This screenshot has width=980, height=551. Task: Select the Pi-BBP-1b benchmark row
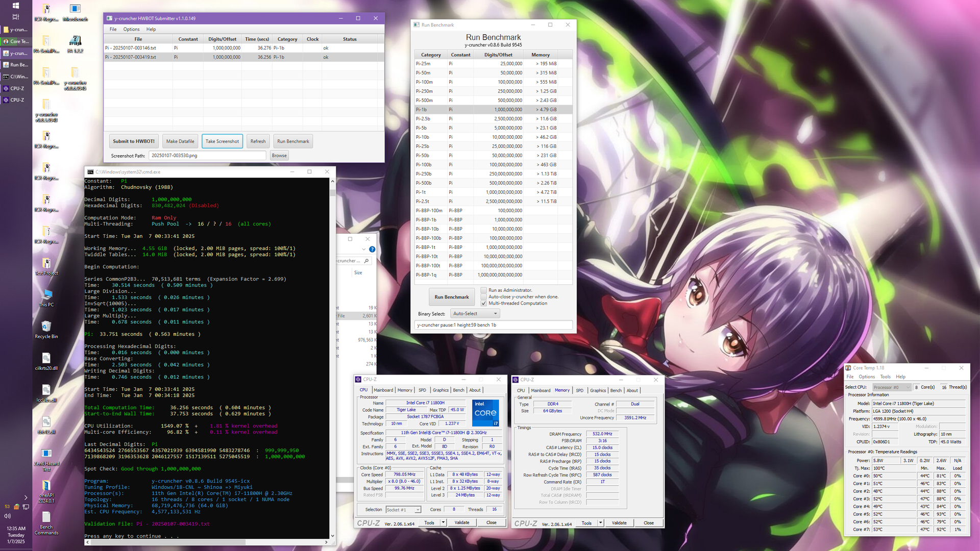point(493,220)
